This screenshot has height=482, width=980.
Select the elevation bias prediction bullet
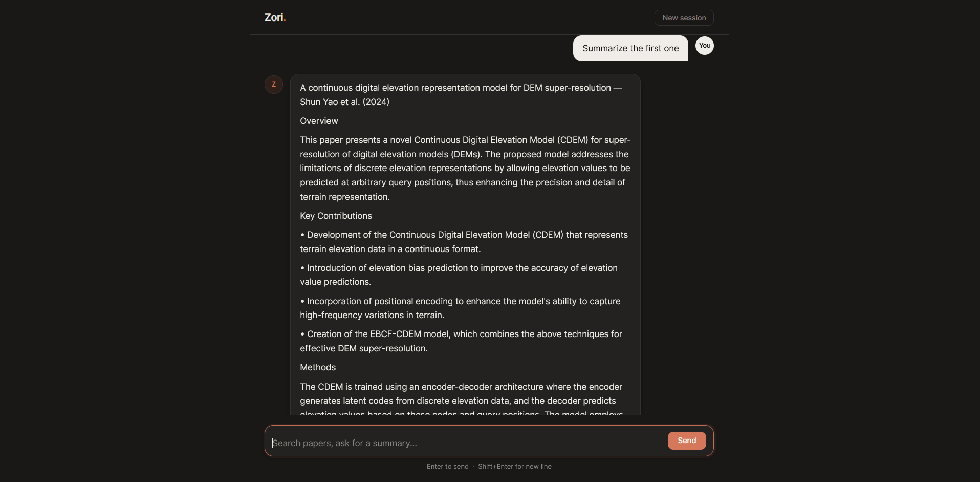[458, 275]
